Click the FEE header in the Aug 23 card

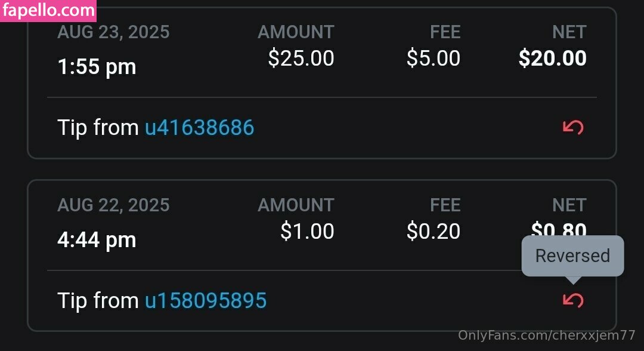click(445, 32)
